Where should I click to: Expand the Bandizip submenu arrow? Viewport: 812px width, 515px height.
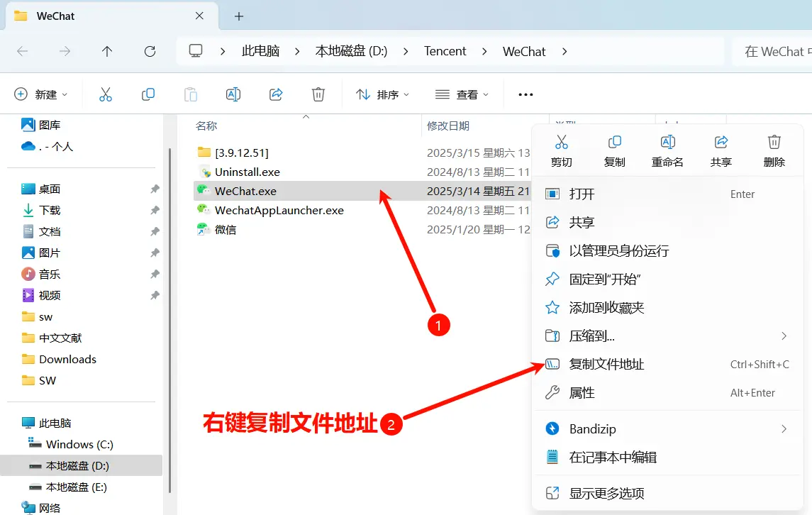click(x=784, y=428)
